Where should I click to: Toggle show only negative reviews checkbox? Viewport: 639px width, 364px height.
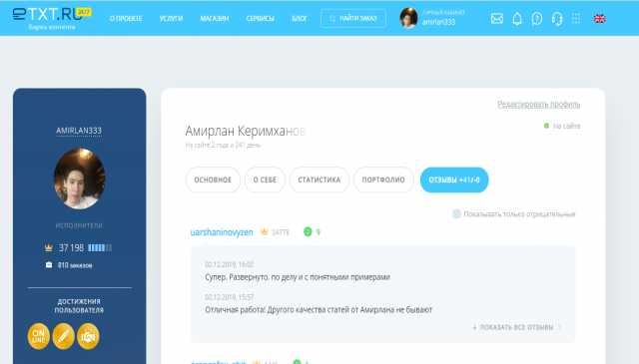[x=457, y=213]
